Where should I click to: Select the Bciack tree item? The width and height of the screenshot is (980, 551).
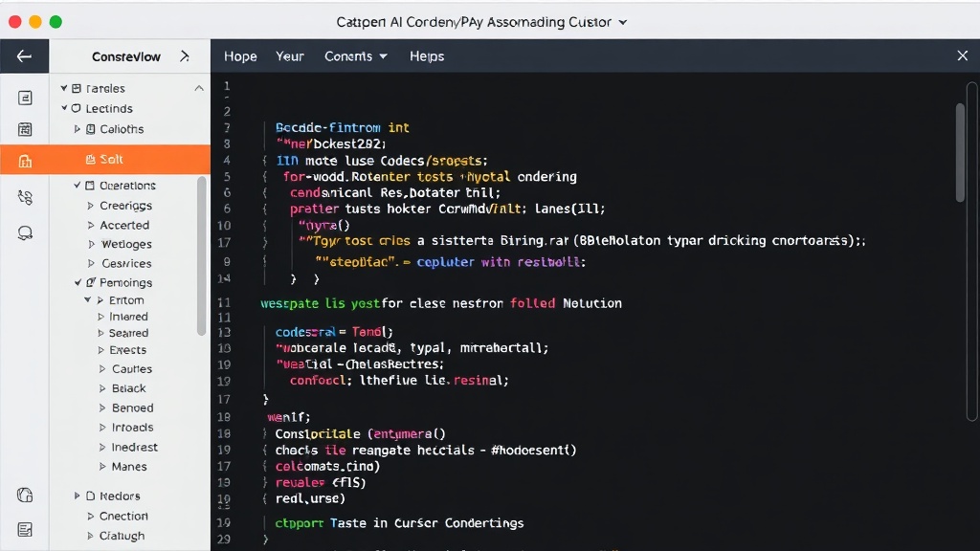129,388
